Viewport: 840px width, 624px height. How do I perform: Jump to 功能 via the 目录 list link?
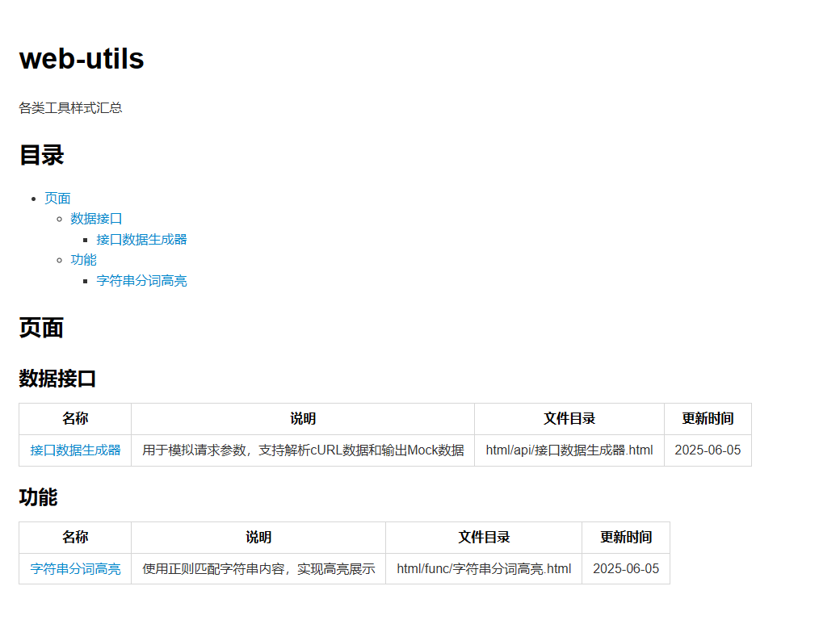(x=83, y=259)
